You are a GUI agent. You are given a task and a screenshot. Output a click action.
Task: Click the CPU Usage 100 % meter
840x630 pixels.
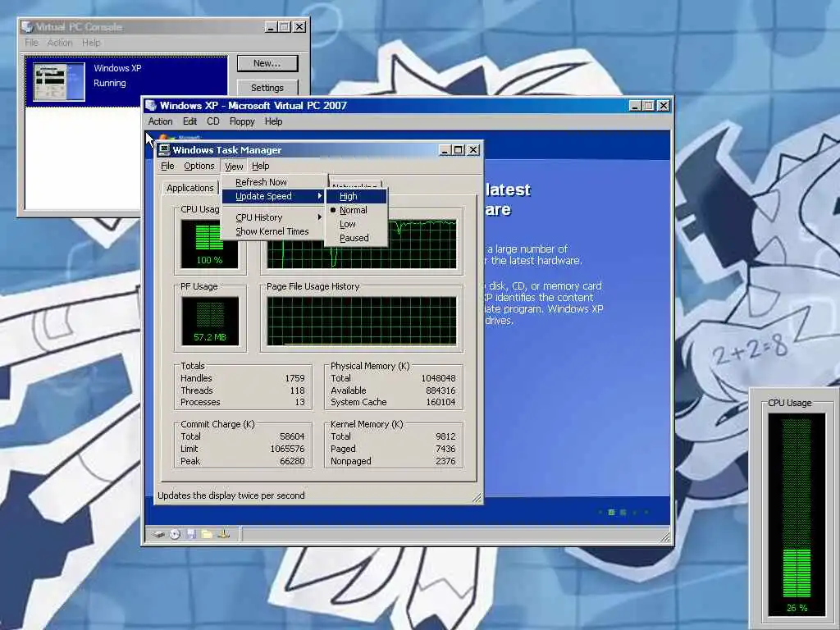(x=209, y=244)
